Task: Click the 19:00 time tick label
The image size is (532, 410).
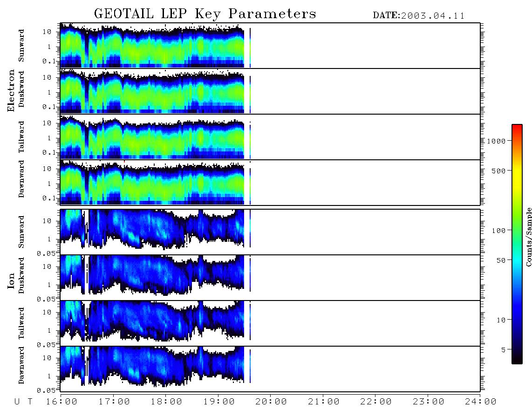Action: pos(219,402)
